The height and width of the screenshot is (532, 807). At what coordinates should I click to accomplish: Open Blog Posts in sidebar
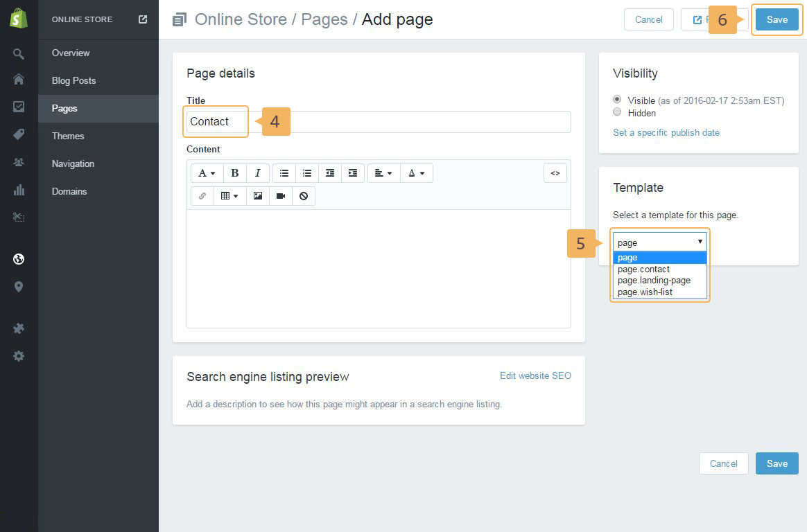pyautogui.click(x=73, y=80)
